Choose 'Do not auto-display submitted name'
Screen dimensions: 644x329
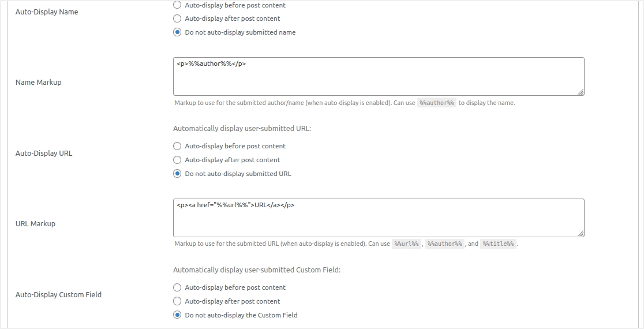[177, 32]
